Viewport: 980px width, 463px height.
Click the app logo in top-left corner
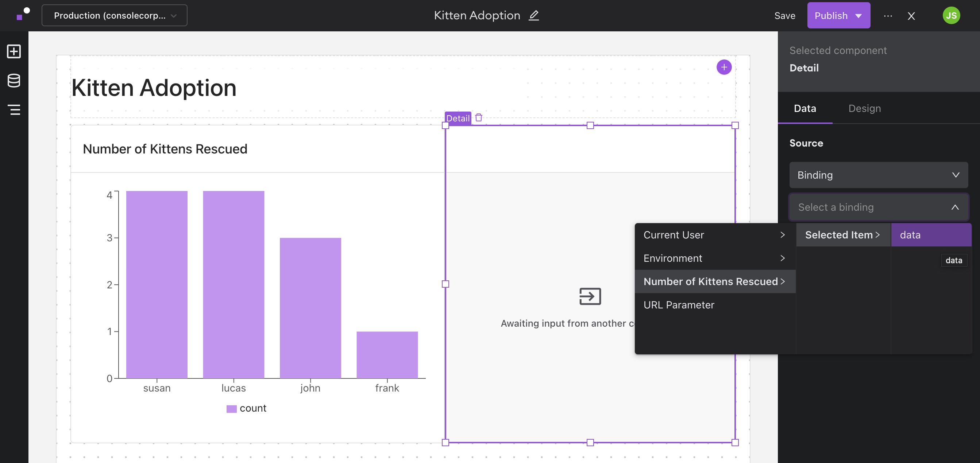[x=23, y=14]
